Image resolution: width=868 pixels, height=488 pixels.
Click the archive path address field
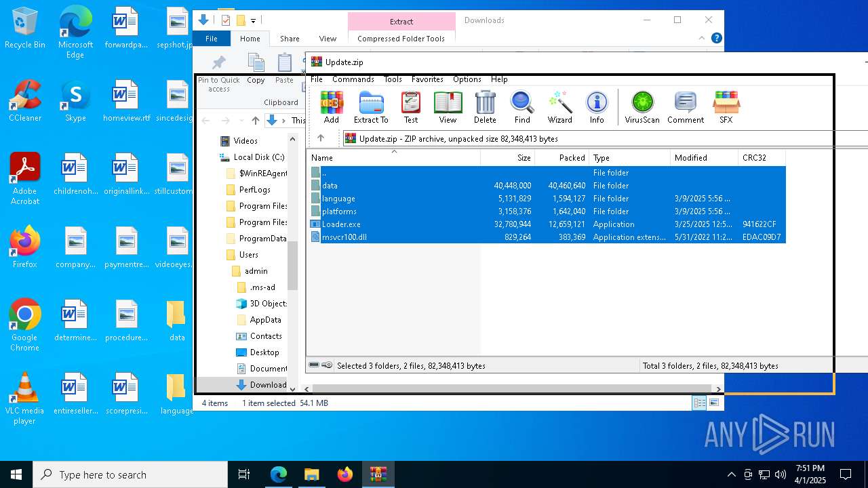point(605,138)
